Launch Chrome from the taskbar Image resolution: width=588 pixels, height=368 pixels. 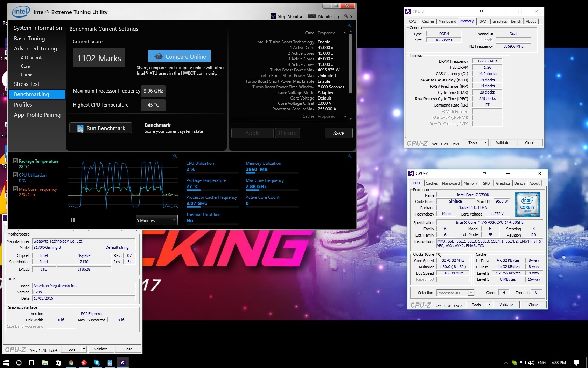pos(71,363)
